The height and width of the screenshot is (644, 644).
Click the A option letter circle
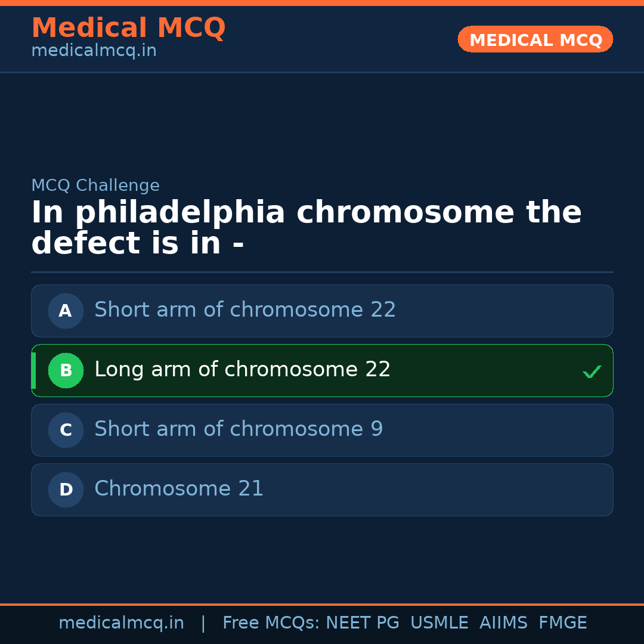coord(66,311)
